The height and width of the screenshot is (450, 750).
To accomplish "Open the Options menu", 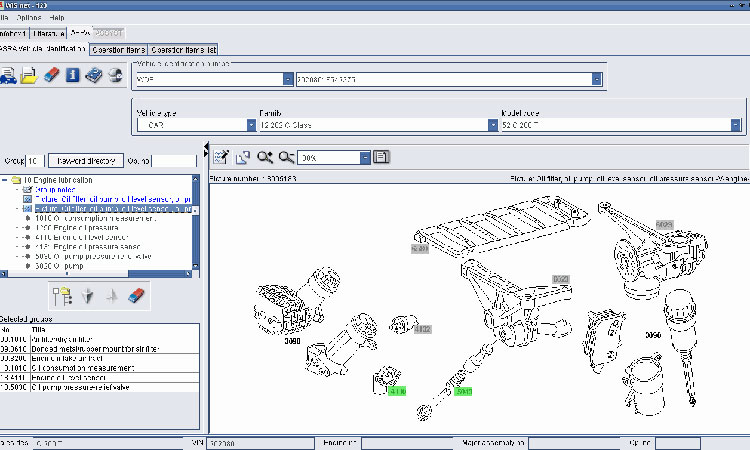I will pyautogui.click(x=29, y=18).
